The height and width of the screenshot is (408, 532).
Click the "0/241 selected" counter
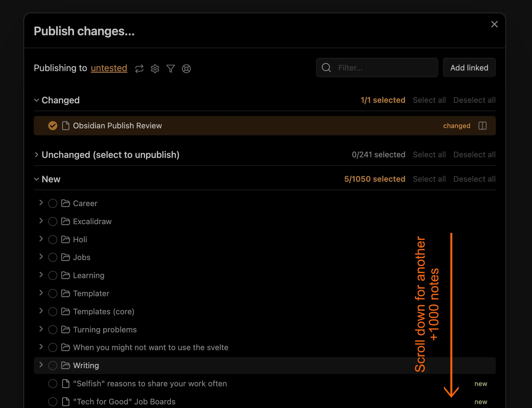point(378,155)
